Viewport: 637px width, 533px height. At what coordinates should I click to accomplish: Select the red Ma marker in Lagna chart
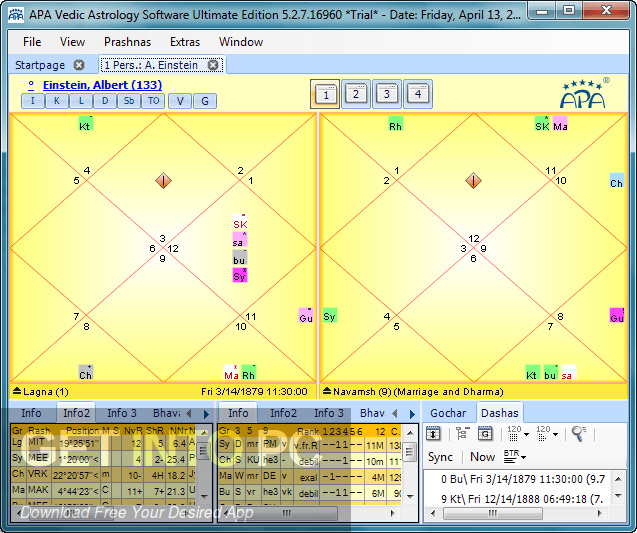click(231, 373)
